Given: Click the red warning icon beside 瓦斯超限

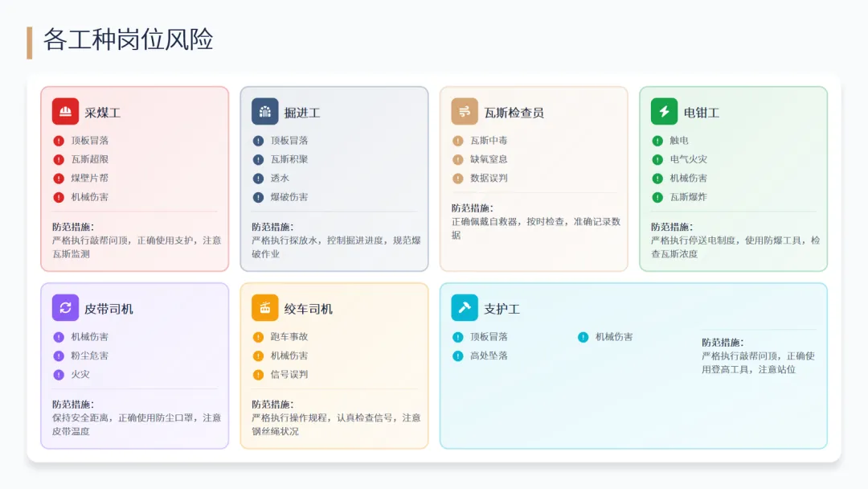Looking at the screenshot, I should [59, 159].
